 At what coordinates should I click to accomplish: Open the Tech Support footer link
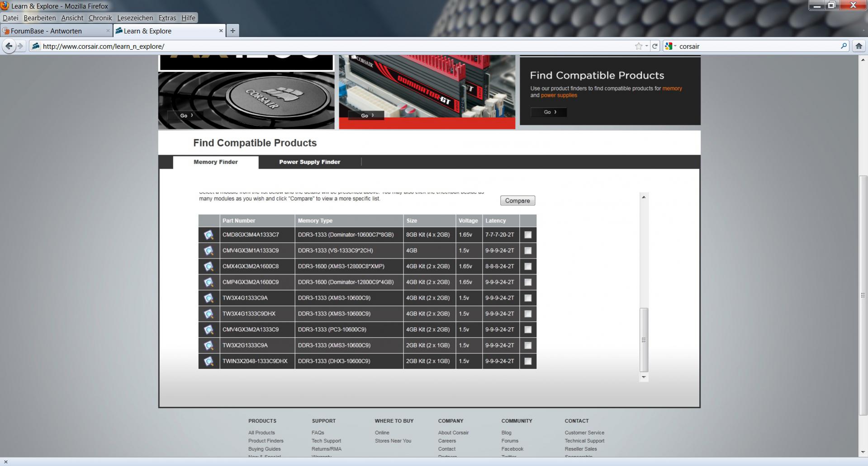(326, 441)
